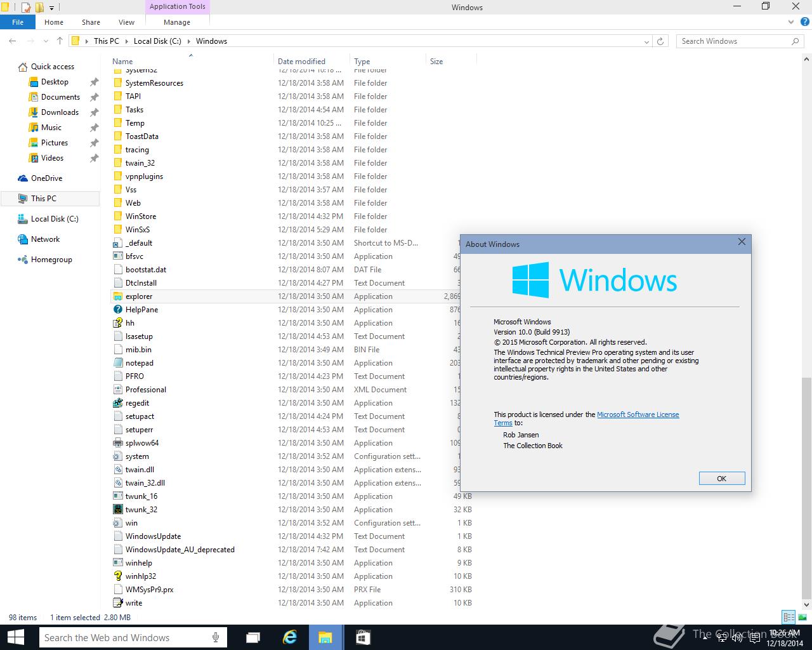This screenshot has width=812, height=650.
Task: Open Pictures in Quick access
Action: coord(55,143)
